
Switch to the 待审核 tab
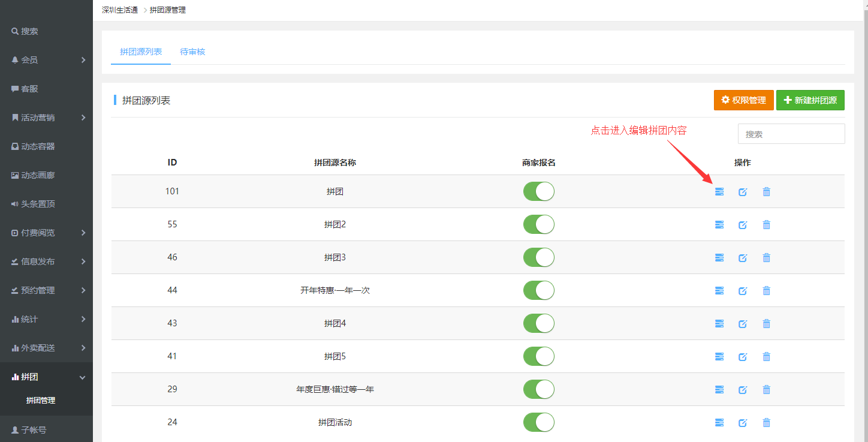pos(192,52)
